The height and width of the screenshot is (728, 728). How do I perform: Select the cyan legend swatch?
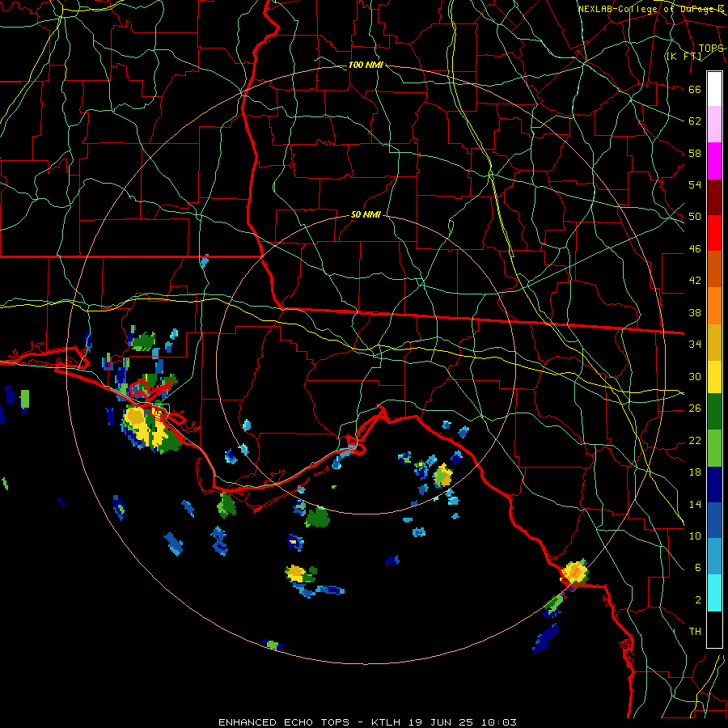[714, 593]
